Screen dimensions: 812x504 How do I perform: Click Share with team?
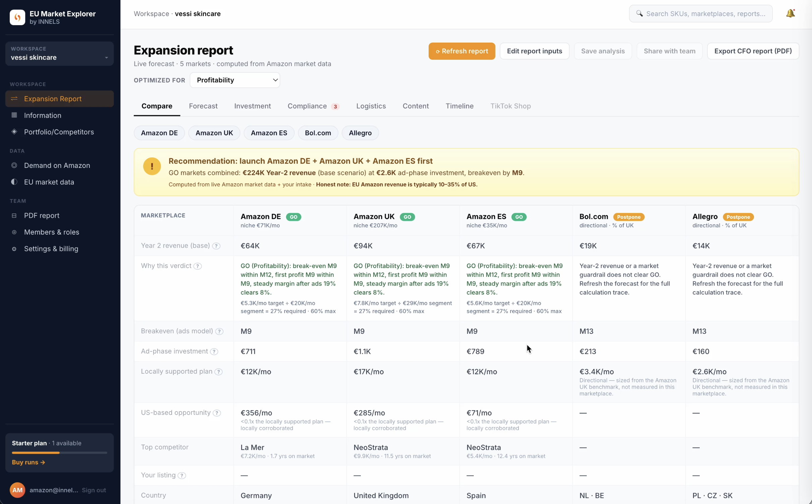[670, 51]
